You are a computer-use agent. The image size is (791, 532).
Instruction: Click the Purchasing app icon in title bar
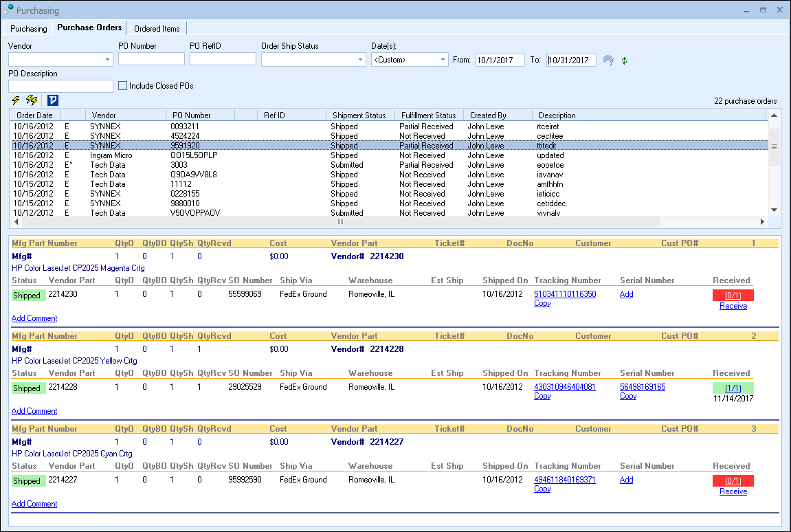pyautogui.click(x=9, y=10)
